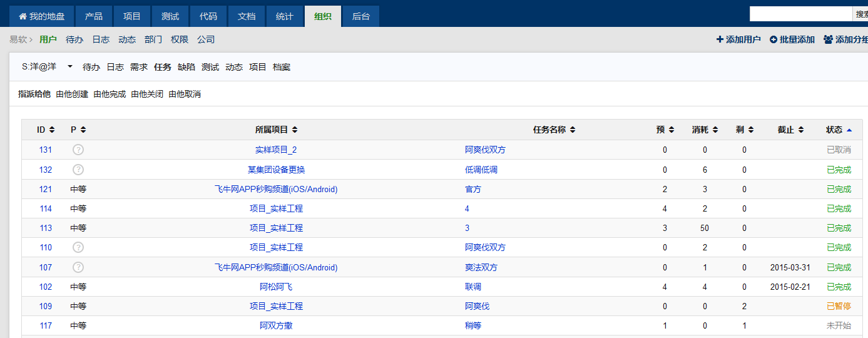This screenshot has width=868, height=338.
Task: Click the sort arrows next to 消耗 header
Action: [x=715, y=130]
